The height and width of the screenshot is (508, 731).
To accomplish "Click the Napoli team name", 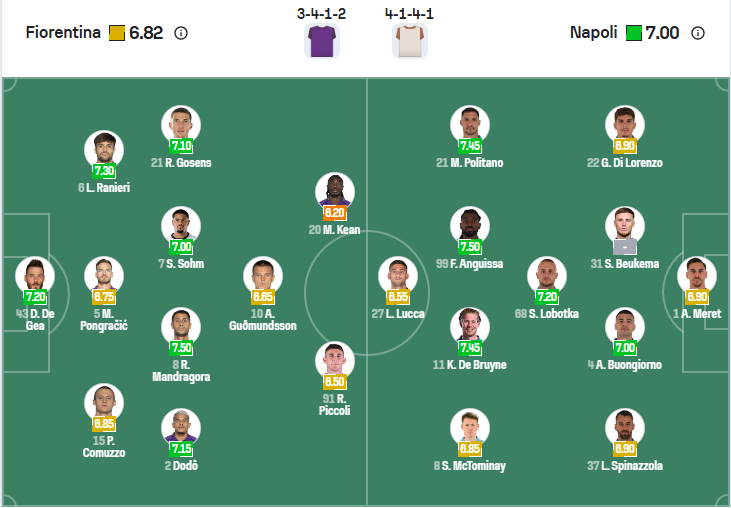I will pos(594,33).
